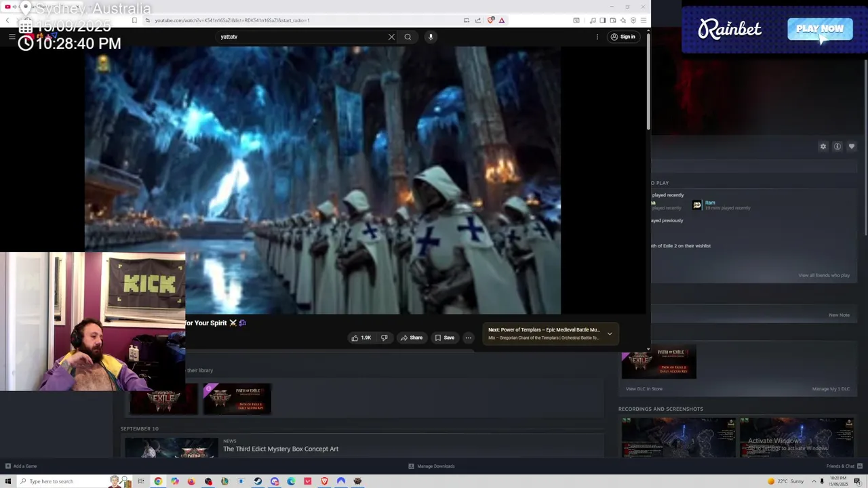Click Manage My 1 DLC
The width and height of the screenshot is (868, 488).
[x=831, y=389]
